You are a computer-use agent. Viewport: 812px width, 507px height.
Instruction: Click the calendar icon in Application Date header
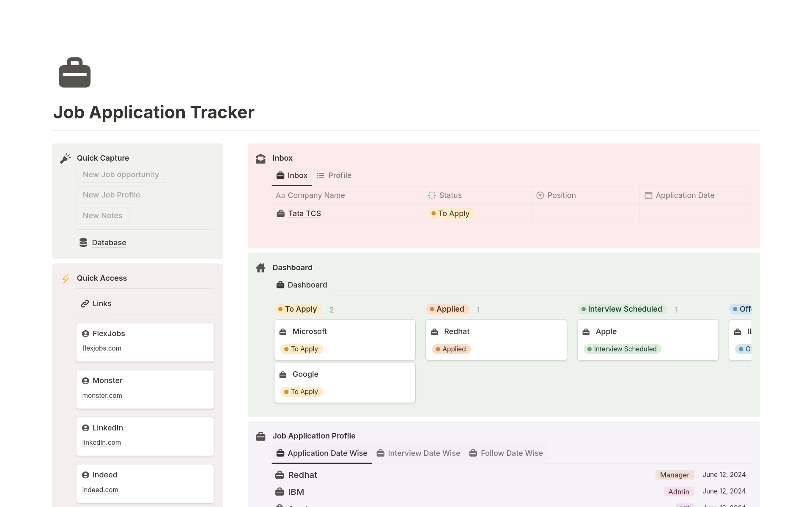(x=648, y=195)
